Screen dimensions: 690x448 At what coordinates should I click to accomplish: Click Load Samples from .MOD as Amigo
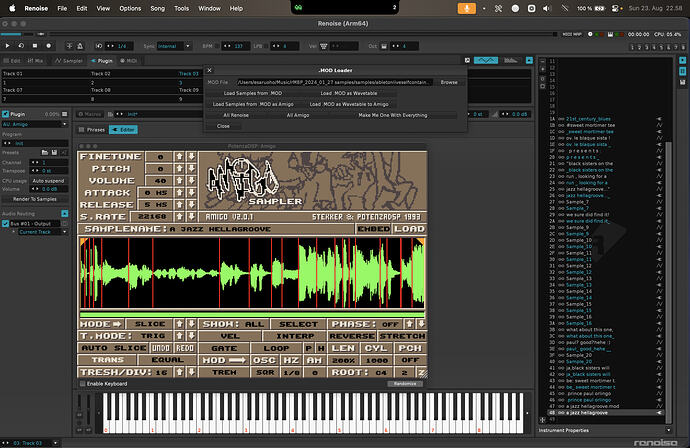tap(253, 104)
